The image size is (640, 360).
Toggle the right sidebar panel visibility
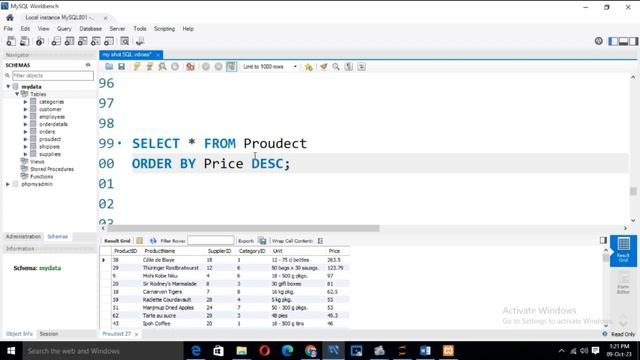[633, 41]
